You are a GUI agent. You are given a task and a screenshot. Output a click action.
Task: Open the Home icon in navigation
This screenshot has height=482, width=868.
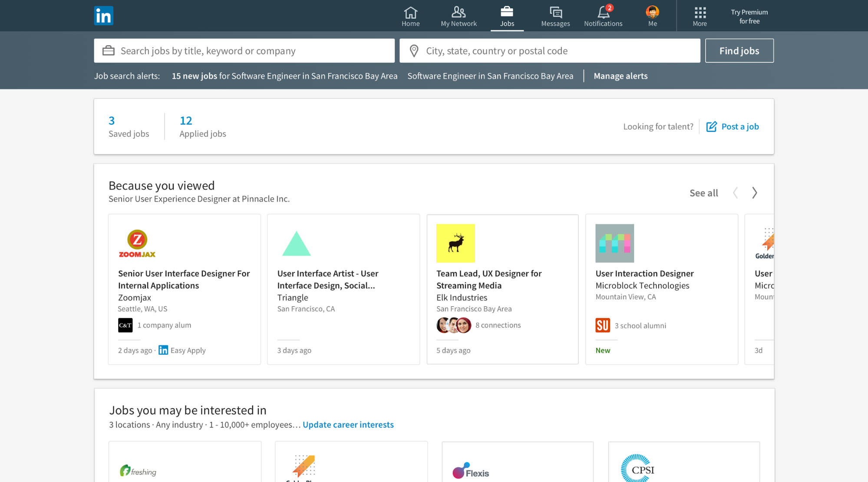[x=410, y=13]
